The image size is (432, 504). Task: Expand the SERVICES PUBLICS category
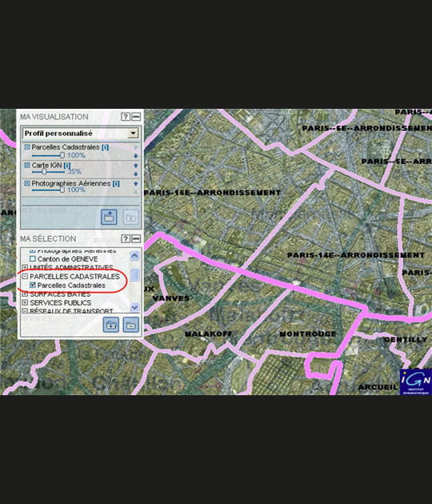[25, 302]
